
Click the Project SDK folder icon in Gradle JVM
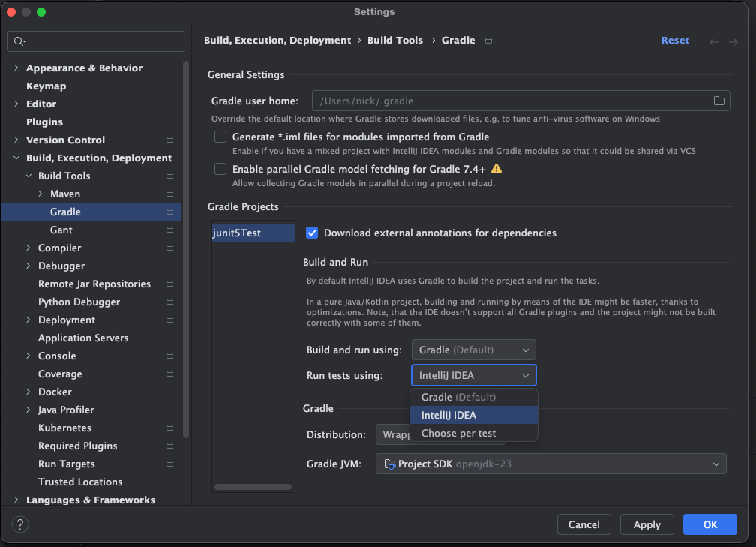(x=389, y=464)
